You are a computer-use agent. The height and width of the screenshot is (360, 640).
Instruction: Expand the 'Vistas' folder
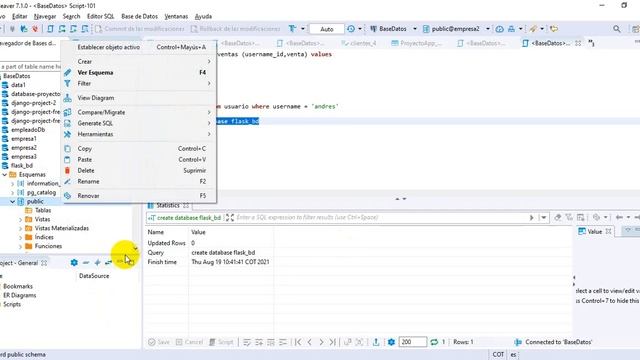point(20,220)
